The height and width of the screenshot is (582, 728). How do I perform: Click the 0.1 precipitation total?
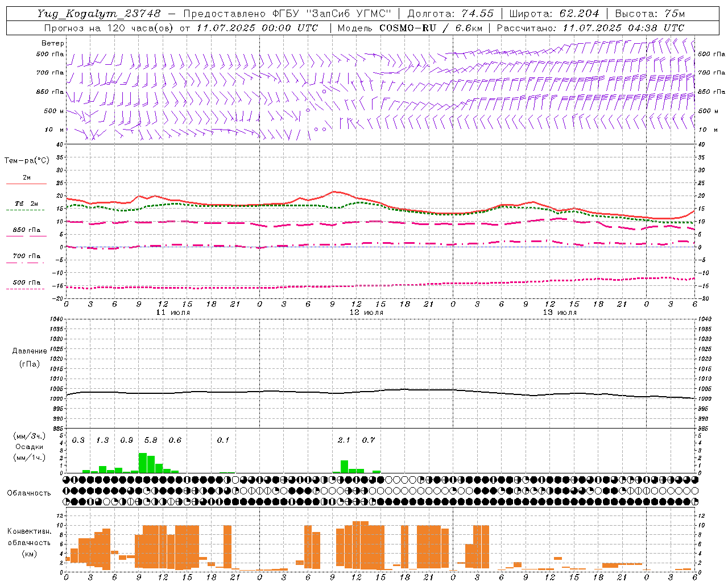pos(223,440)
